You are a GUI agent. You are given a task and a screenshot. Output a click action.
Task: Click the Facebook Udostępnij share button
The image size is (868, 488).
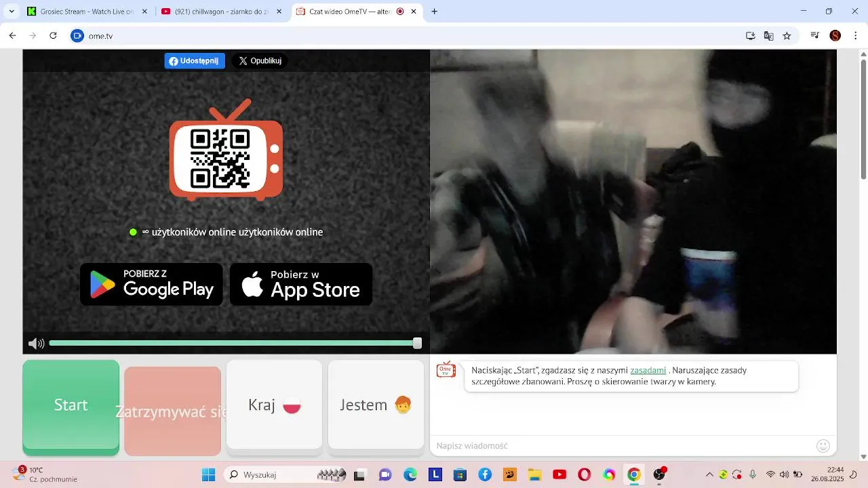pyautogui.click(x=195, y=61)
